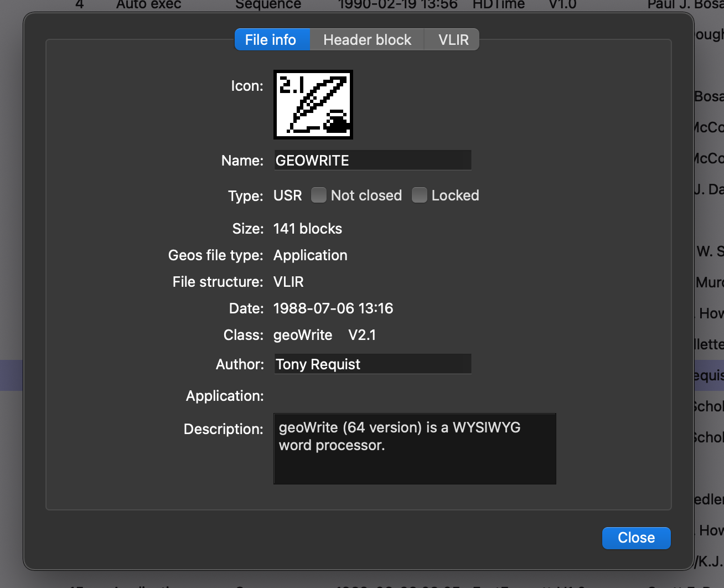Click the Class: label
The height and width of the screenshot is (588, 724).
coord(244,335)
